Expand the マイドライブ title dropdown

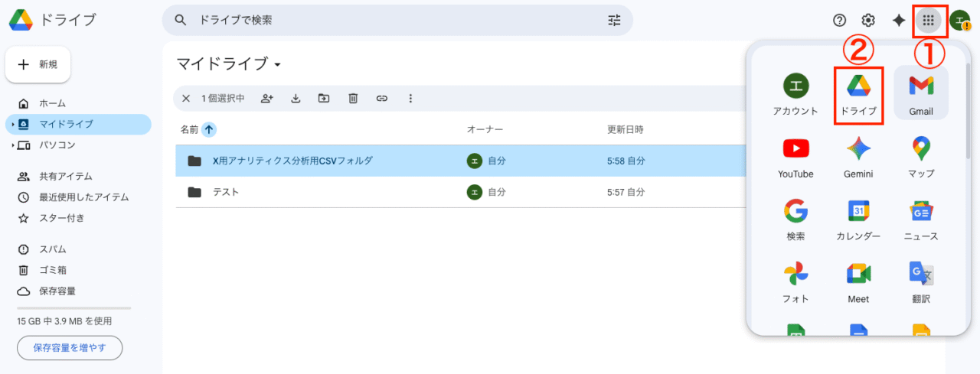tap(278, 64)
